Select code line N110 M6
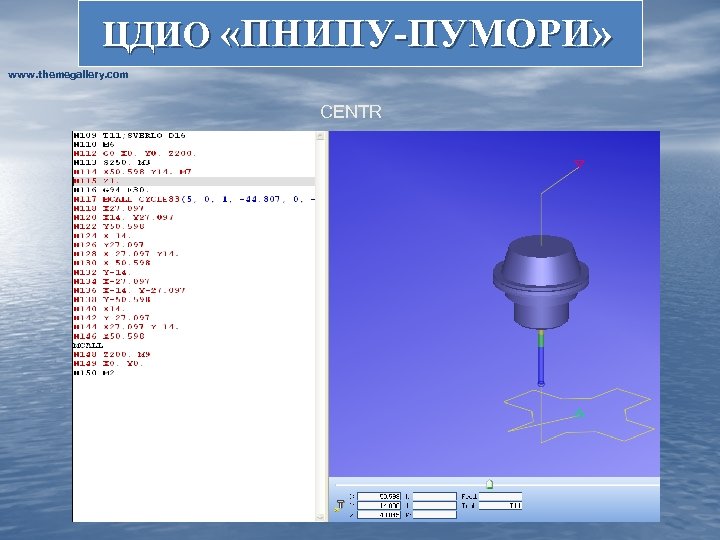Screen dimensions: 720x540 tap(94, 144)
